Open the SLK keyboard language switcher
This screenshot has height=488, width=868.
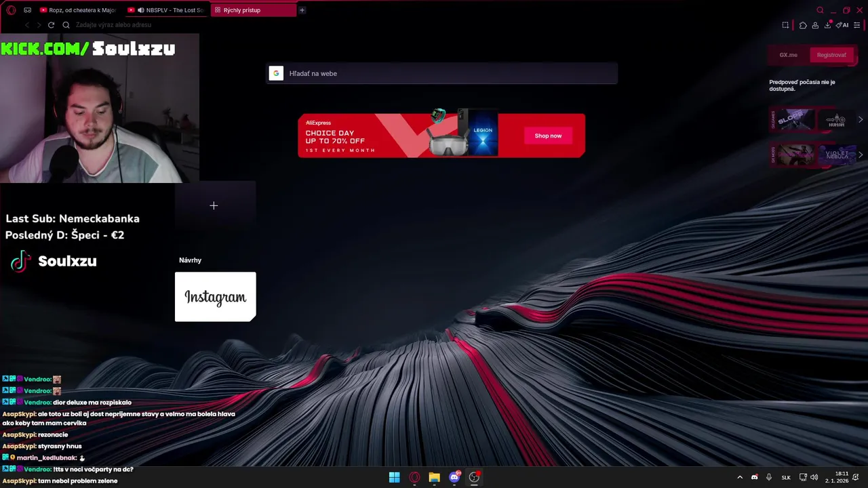point(786,477)
